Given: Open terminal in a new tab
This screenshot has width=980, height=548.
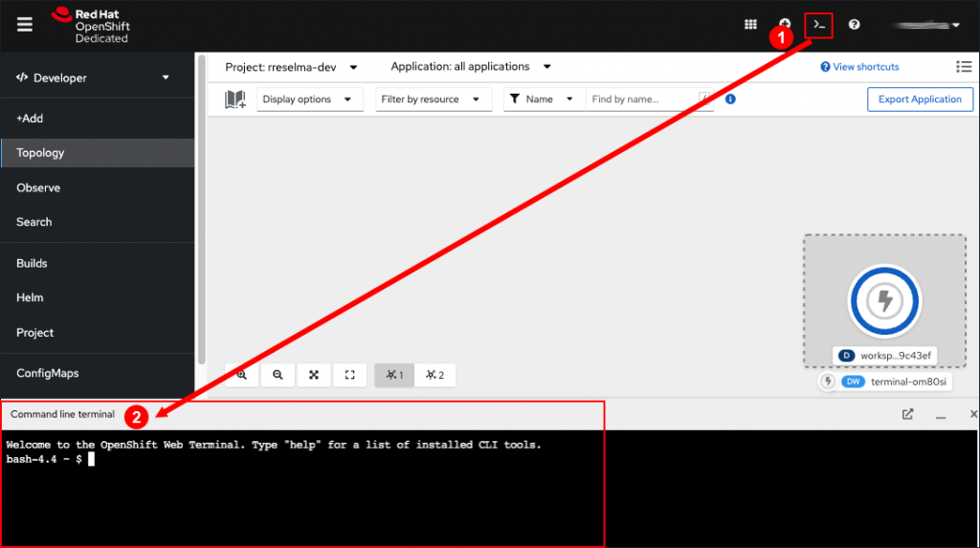Looking at the screenshot, I should [907, 415].
